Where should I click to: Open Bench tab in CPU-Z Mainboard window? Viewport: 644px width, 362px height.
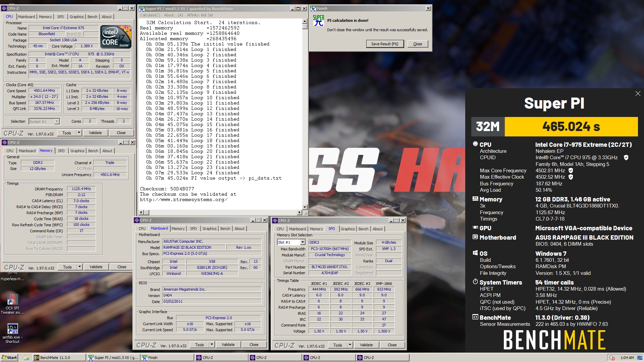pyautogui.click(x=225, y=229)
